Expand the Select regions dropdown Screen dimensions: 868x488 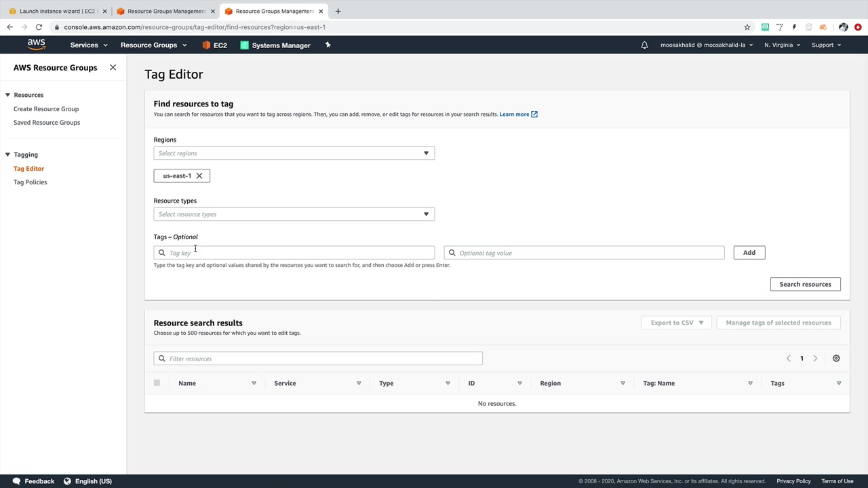tap(294, 153)
